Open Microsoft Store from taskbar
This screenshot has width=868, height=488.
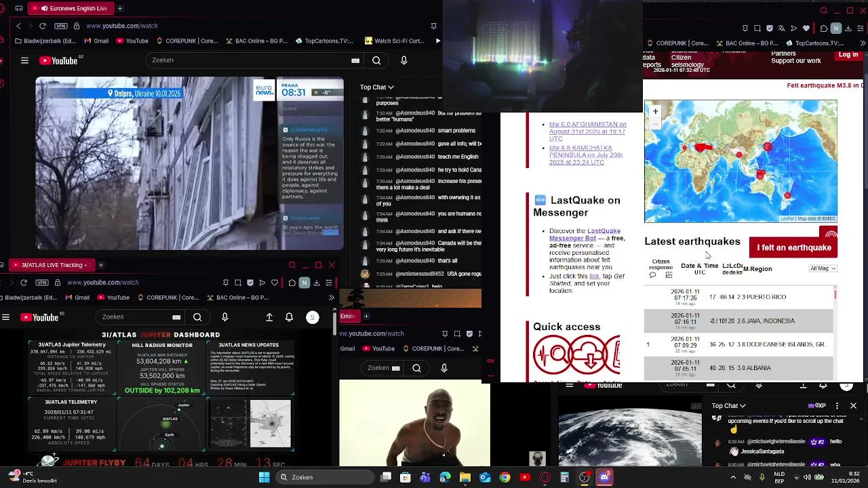pos(406,477)
